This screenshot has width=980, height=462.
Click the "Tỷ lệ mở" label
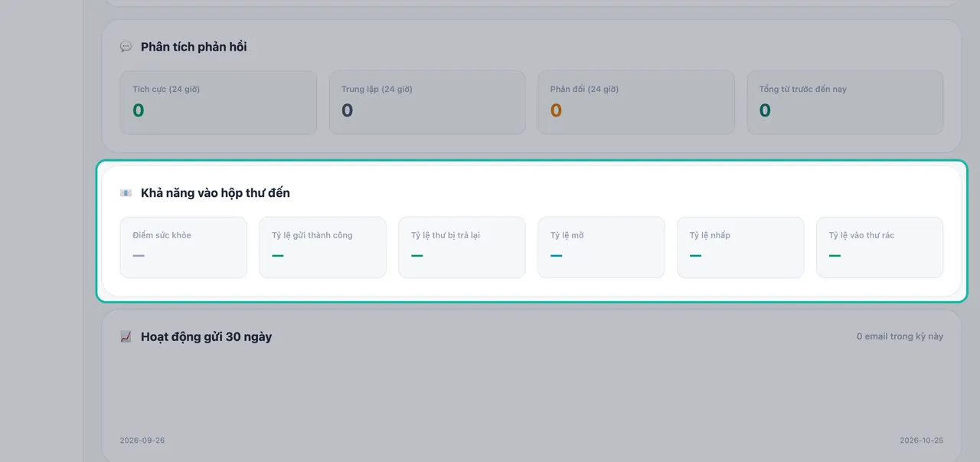coord(567,235)
